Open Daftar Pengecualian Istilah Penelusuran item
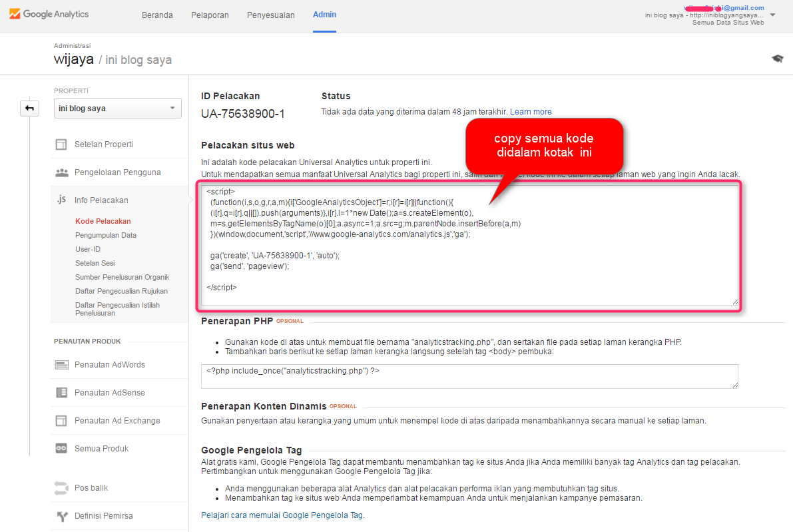The image size is (793, 532). pyautogui.click(x=117, y=309)
